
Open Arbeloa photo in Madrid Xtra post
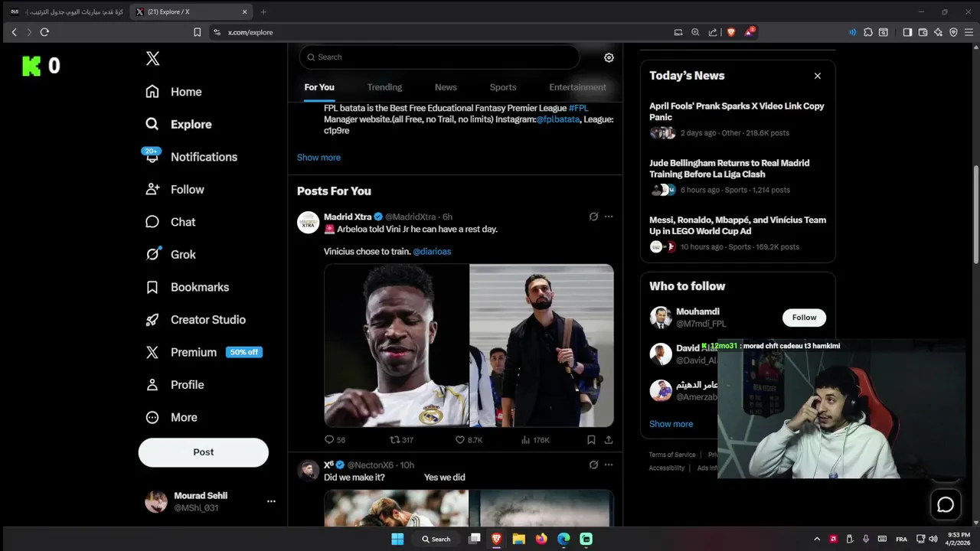[x=541, y=345]
